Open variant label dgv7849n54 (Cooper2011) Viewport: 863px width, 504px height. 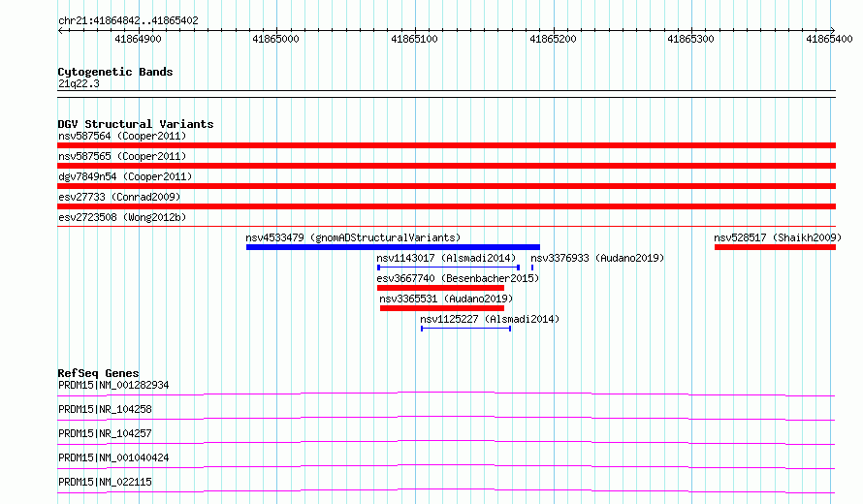coord(125,176)
